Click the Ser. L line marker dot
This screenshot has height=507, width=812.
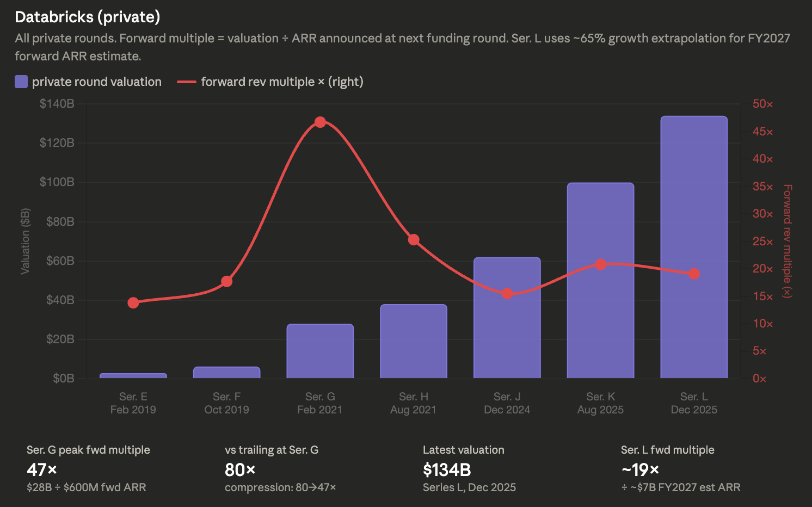(694, 274)
